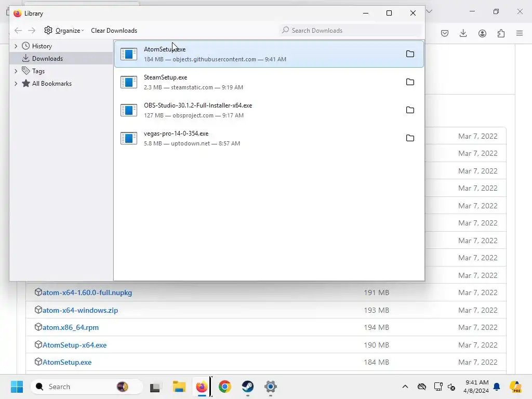Open containing folder for AtomSetup.exe download

(x=410, y=54)
